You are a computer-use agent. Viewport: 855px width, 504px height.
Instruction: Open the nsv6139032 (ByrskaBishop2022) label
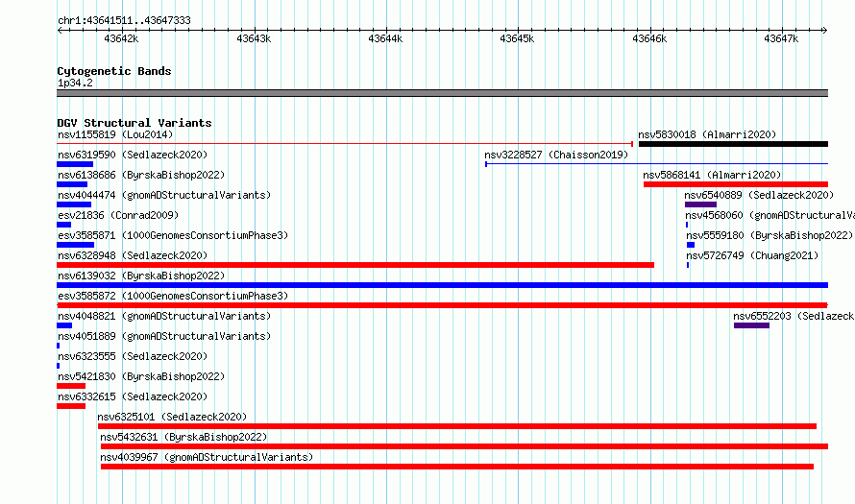(141, 276)
